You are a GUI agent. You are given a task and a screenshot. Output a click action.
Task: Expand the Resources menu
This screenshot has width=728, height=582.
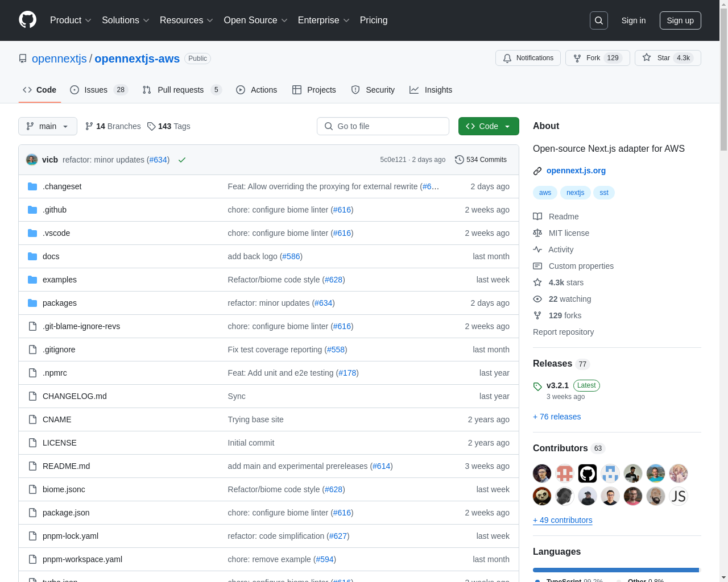(x=187, y=20)
